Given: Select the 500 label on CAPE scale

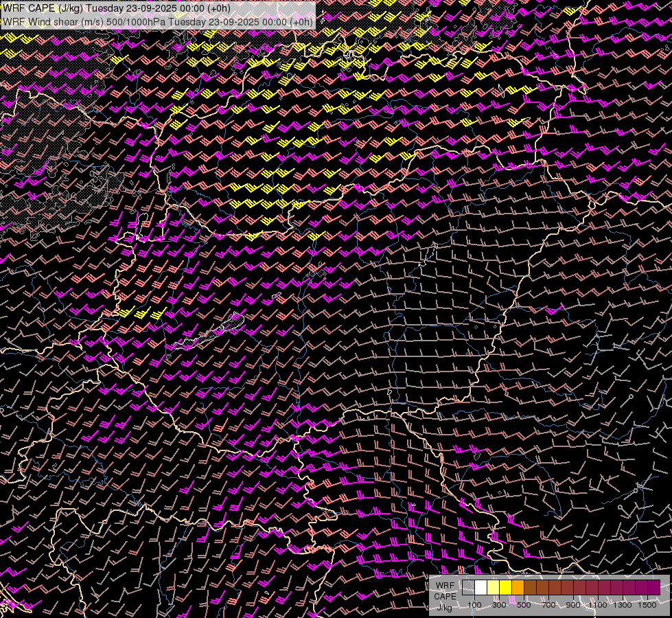Looking at the screenshot, I should 524,605.
